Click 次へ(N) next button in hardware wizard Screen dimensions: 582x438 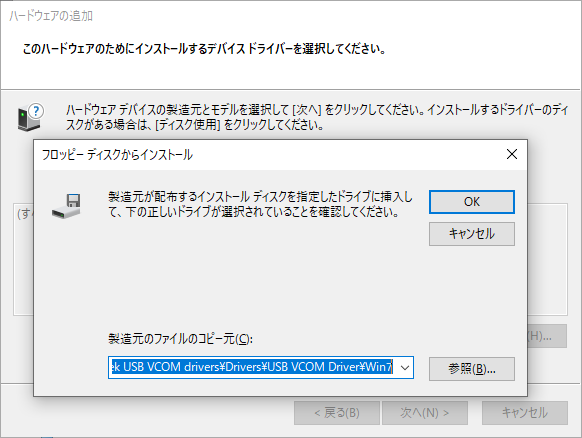point(425,413)
